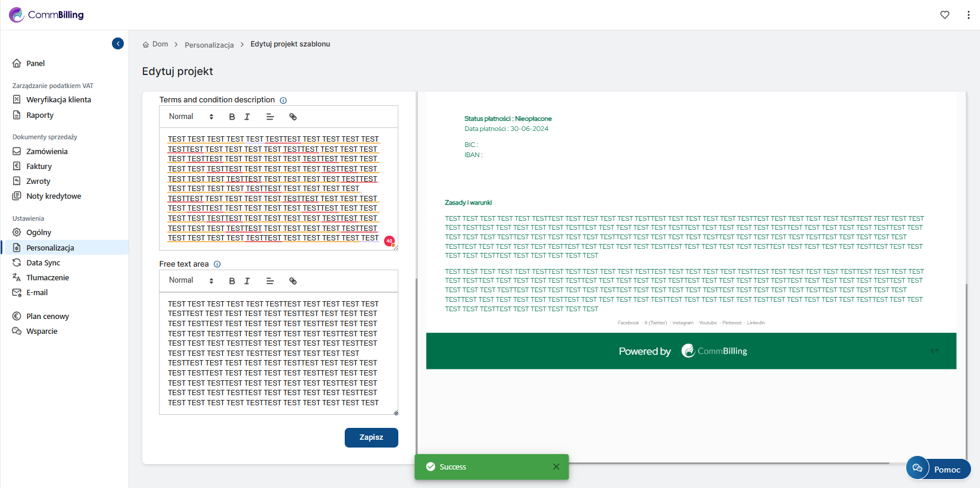Open Normal style dropdown in Terms editor
The image size is (980, 488).
point(191,117)
